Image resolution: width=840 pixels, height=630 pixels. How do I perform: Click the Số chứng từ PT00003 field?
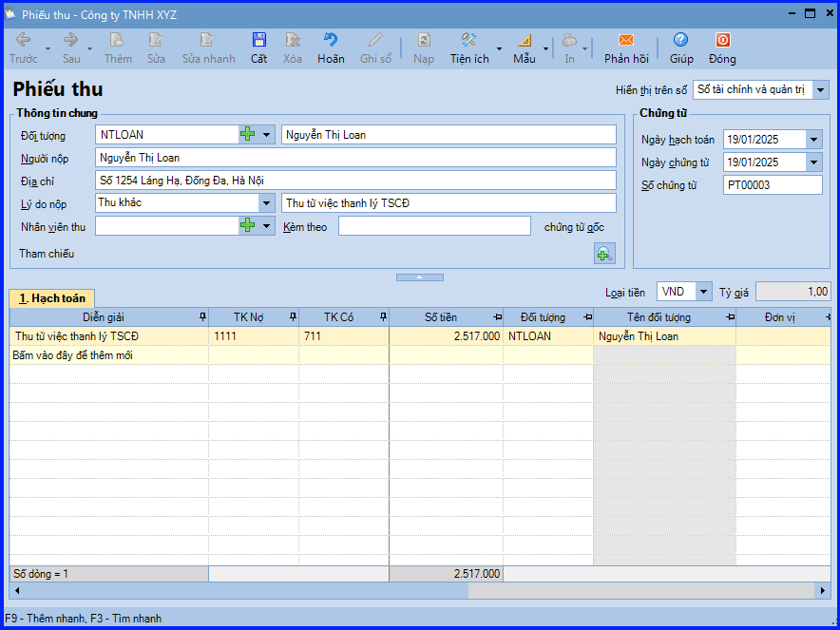coord(773,185)
